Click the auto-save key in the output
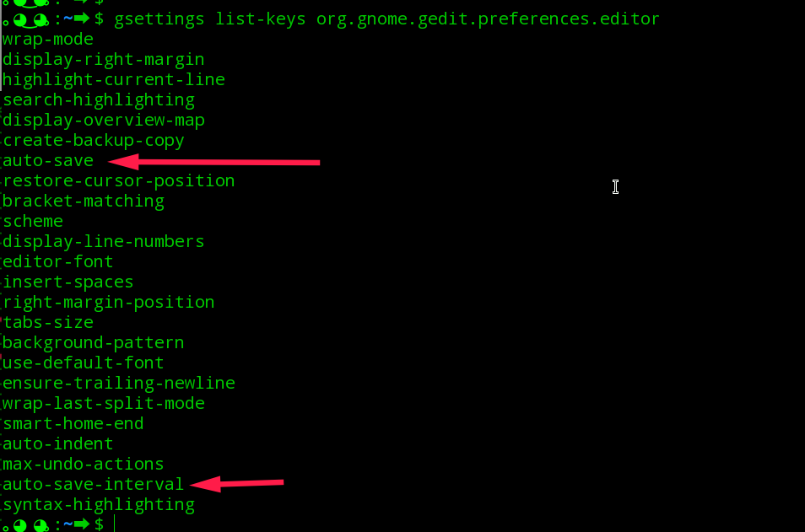805x532 pixels. 48,160
